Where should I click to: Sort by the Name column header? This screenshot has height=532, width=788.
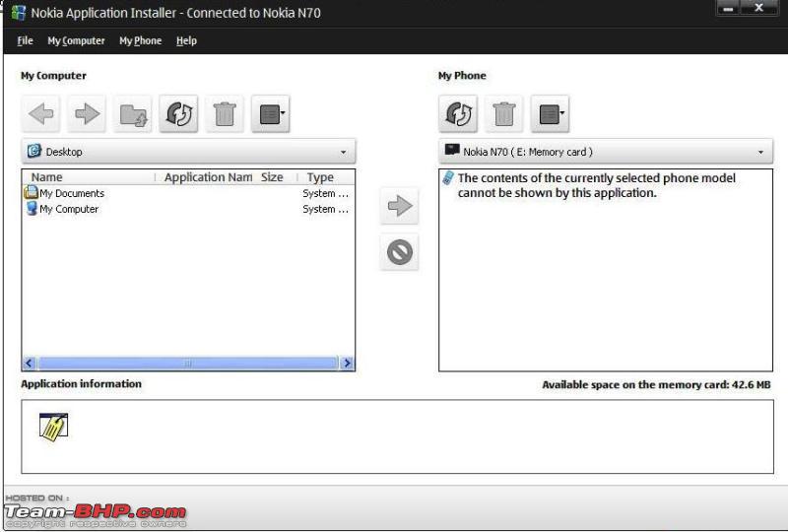coord(89,177)
